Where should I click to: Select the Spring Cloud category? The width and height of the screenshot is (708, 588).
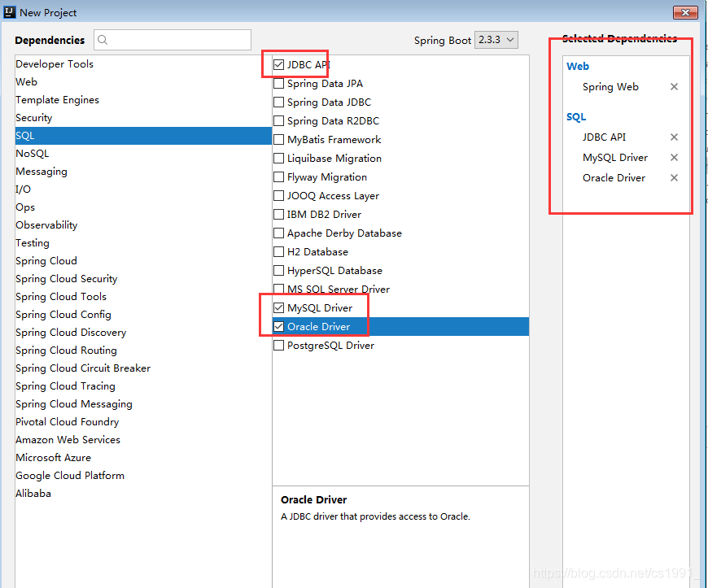[143, 261]
